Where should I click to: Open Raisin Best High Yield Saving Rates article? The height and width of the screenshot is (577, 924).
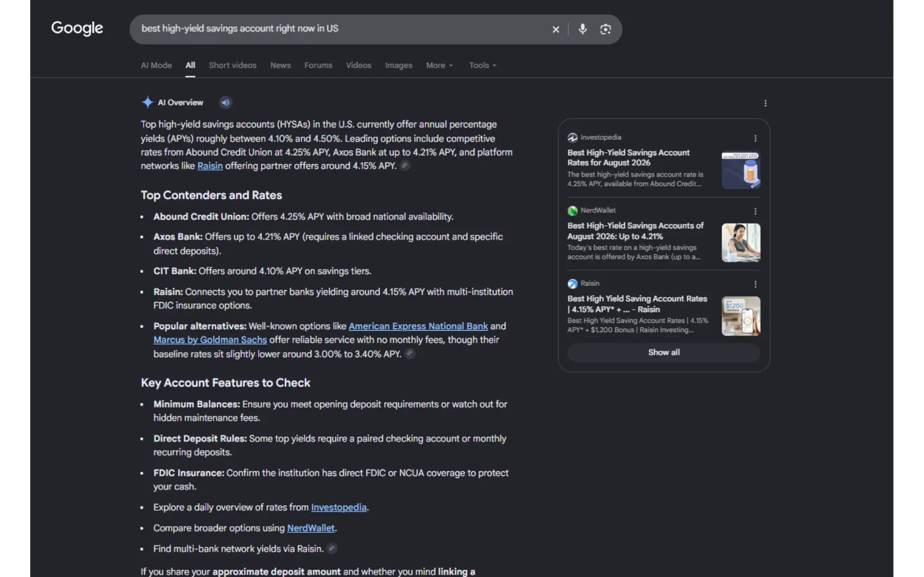(637, 304)
